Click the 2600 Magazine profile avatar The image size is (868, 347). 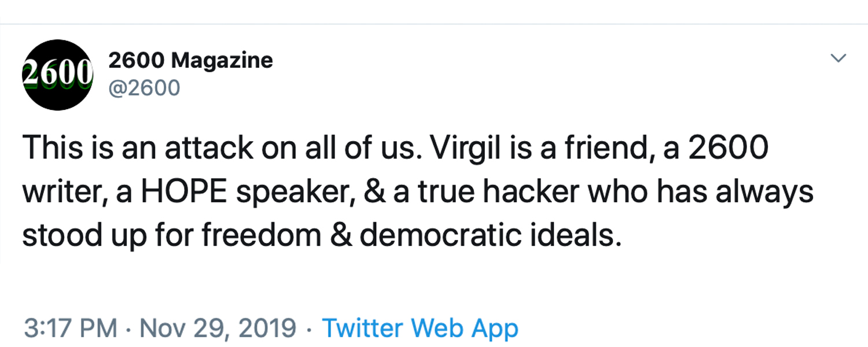57,75
